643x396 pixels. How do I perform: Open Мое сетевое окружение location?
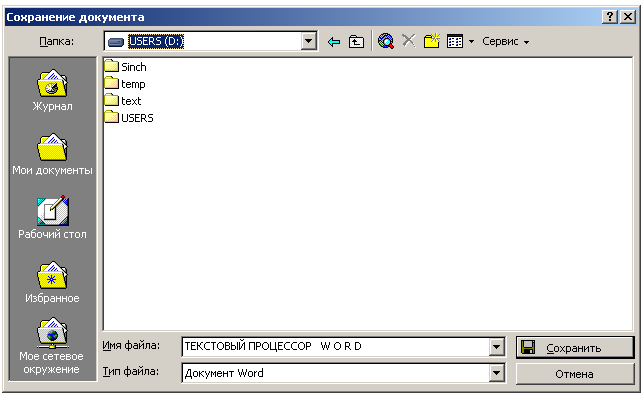pos(52,346)
